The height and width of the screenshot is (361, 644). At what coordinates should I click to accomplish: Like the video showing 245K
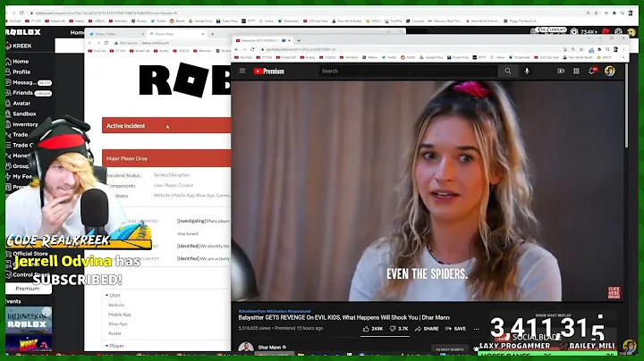[373, 329]
